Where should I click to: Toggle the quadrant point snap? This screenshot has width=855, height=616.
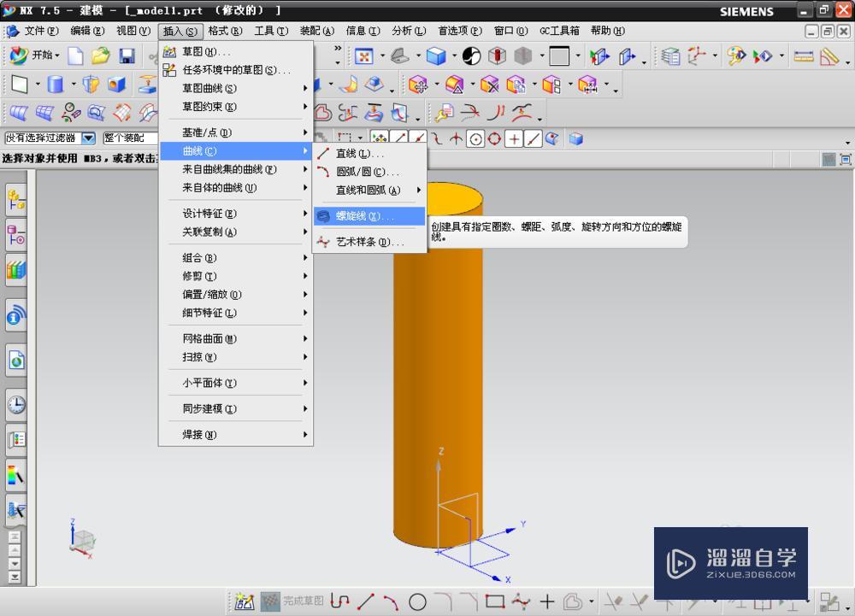pos(494,139)
